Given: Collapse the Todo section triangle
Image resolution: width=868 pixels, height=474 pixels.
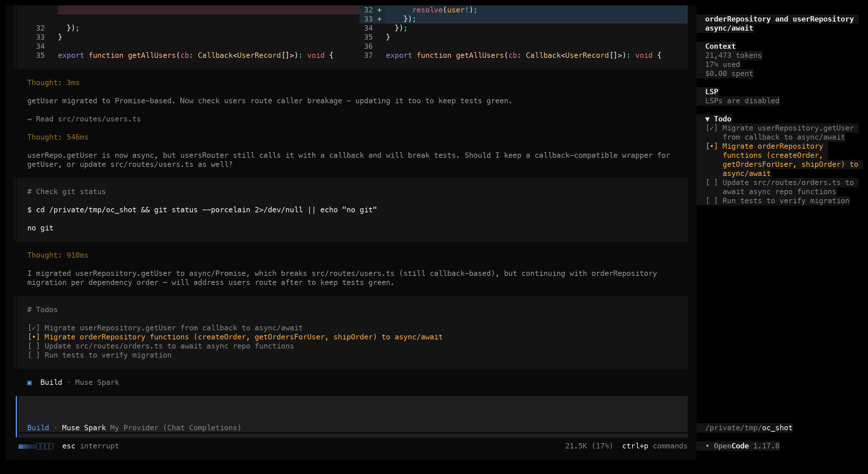Looking at the screenshot, I should [707, 119].
